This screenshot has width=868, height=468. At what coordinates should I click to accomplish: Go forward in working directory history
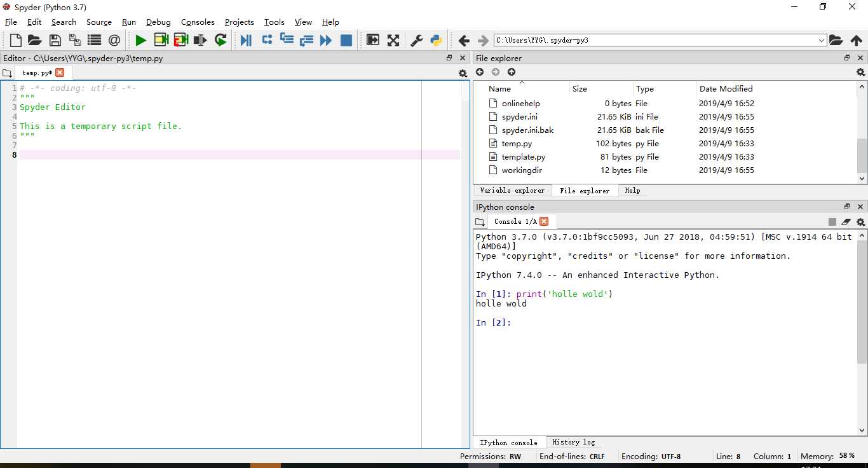click(x=483, y=40)
